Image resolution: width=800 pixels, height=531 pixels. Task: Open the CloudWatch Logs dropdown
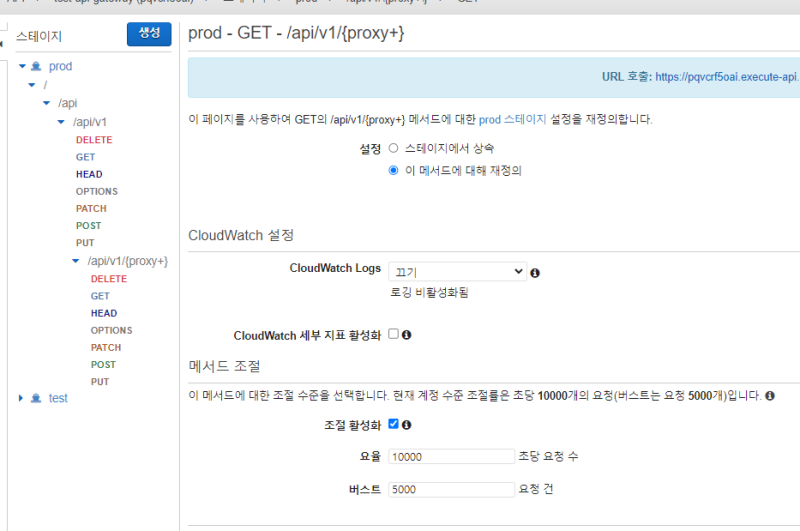(458, 271)
